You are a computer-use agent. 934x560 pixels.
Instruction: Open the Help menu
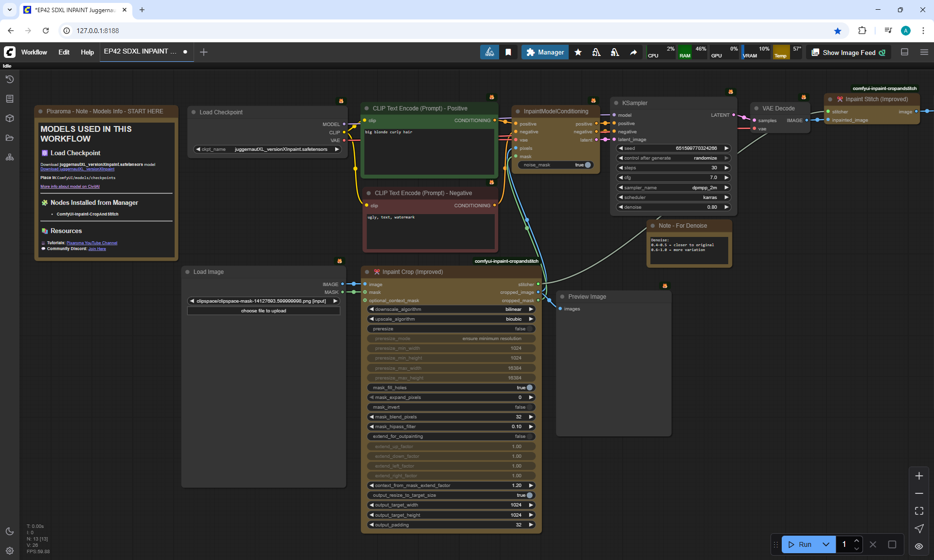87,52
